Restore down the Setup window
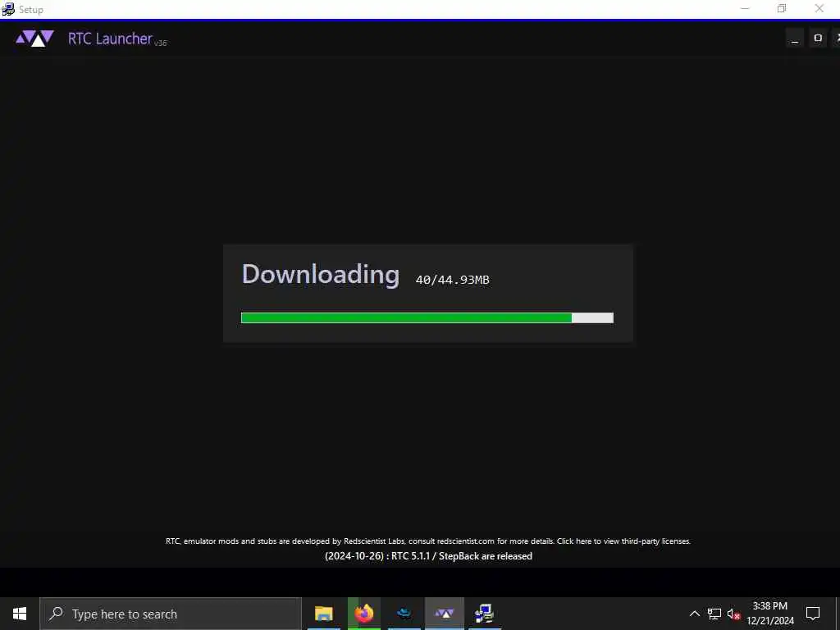The height and width of the screenshot is (630, 840). [782, 8]
